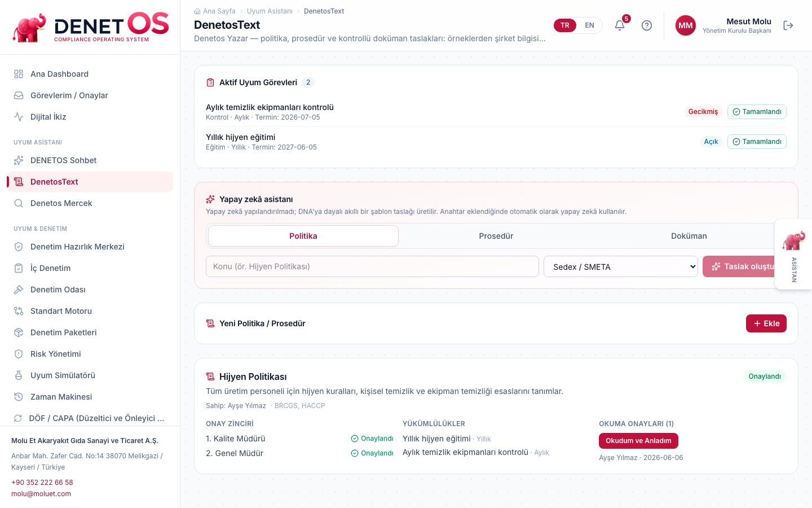The width and height of the screenshot is (812, 508).
Task: Click the Zaman Makinesi history icon
Action: tap(19, 397)
